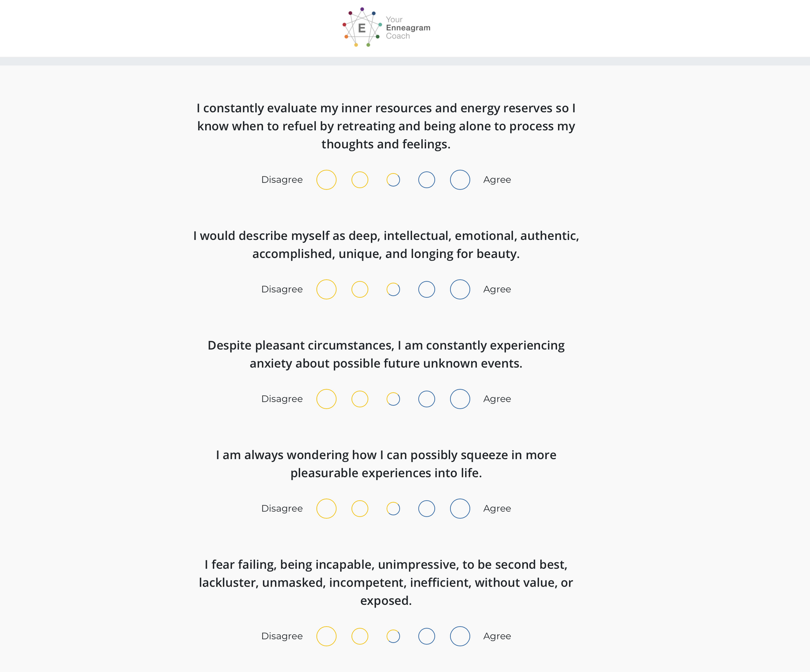Image resolution: width=810 pixels, height=672 pixels.
Task: Select strongly agree for pleasurable experiences statement
Action: pos(460,509)
